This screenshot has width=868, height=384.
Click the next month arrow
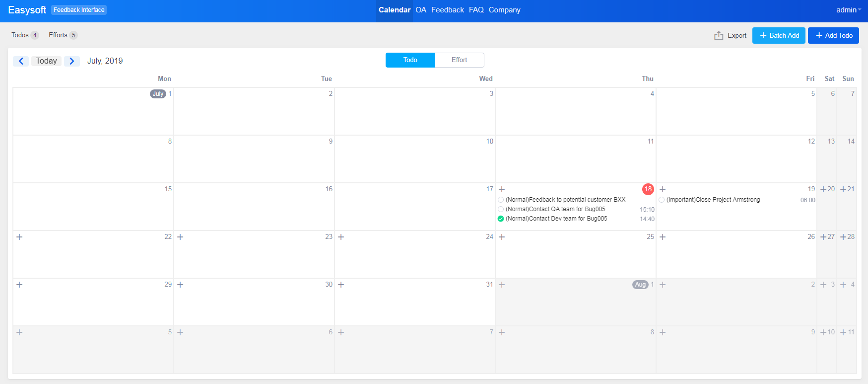tap(72, 61)
